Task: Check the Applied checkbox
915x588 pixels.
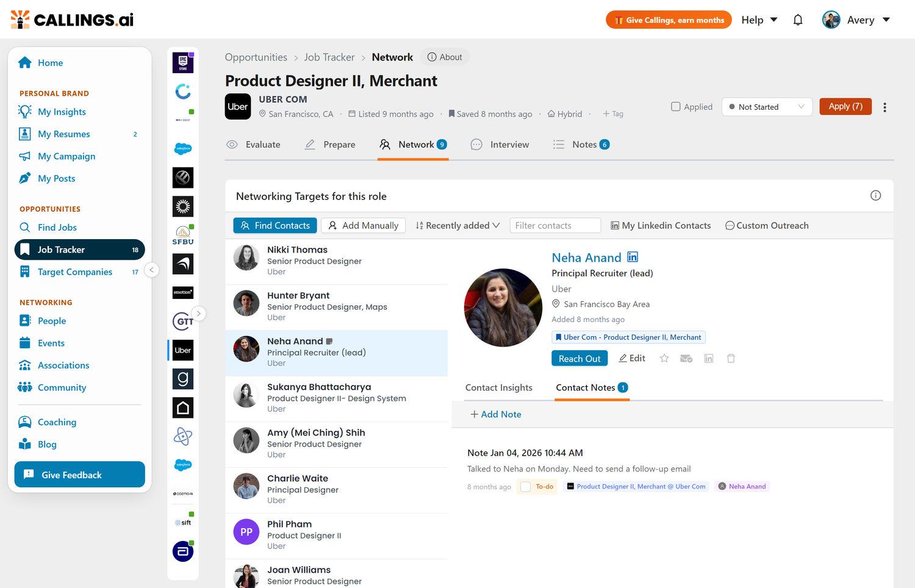Action: pyautogui.click(x=676, y=107)
